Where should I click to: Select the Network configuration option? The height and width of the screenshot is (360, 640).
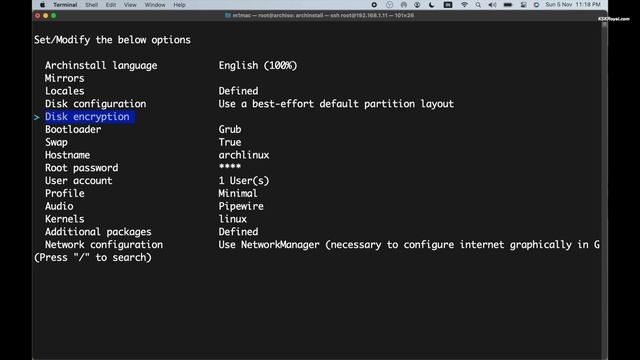click(104, 244)
